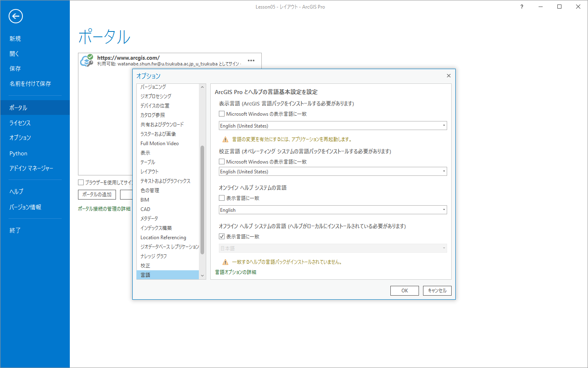Select ラスターおよび画像 in the options list
588x368 pixels.
[168, 134]
